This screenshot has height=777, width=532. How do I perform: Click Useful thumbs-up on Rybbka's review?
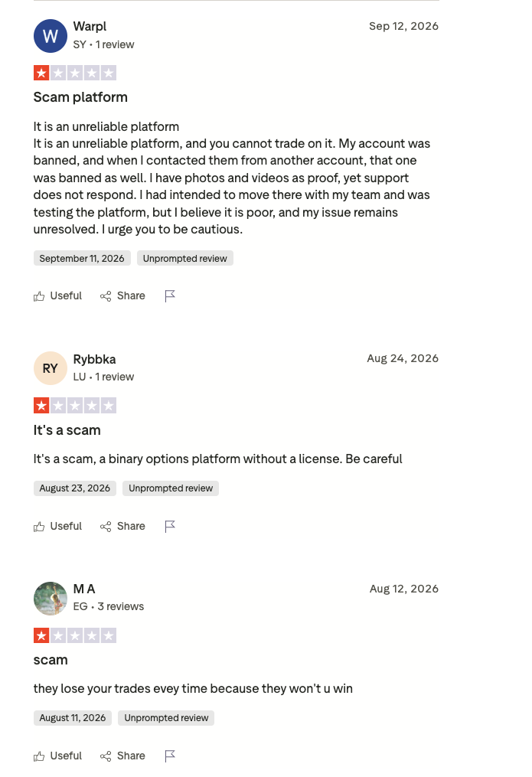(57, 526)
